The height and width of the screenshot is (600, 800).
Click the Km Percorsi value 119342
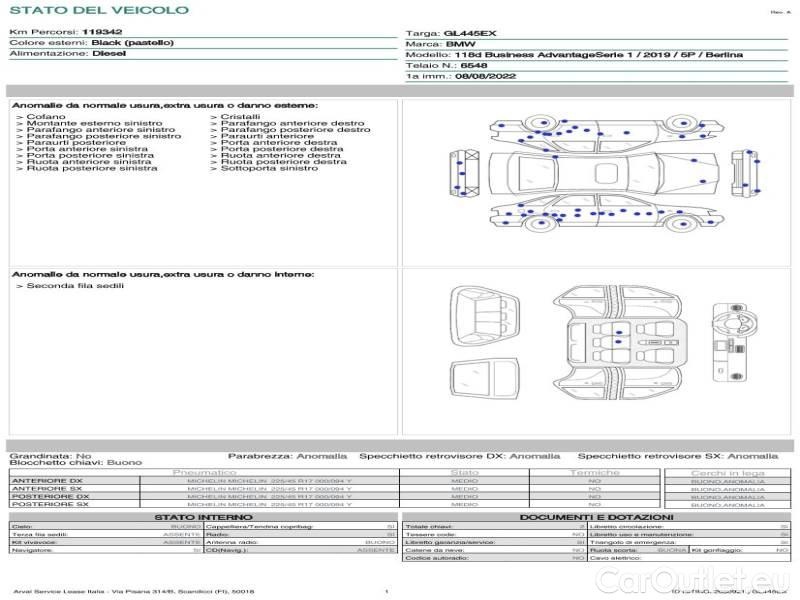102,32
